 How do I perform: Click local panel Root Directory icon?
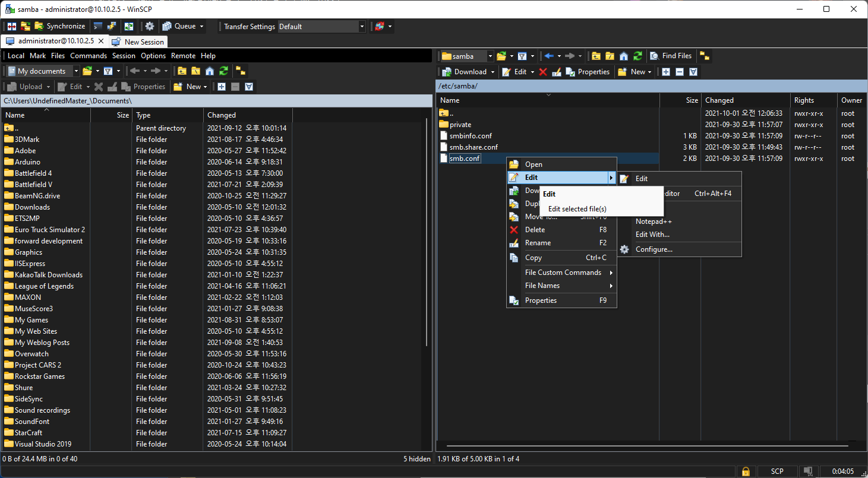pos(195,71)
